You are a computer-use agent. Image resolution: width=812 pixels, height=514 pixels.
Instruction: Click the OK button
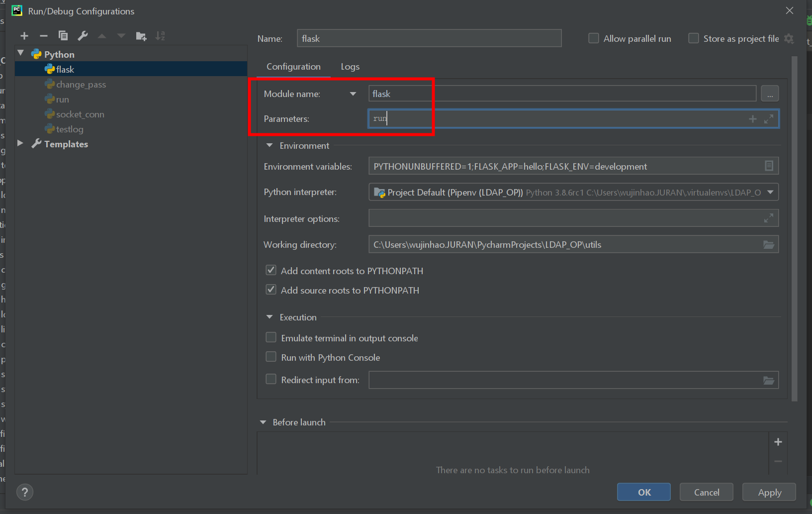(x=644, y=492)
